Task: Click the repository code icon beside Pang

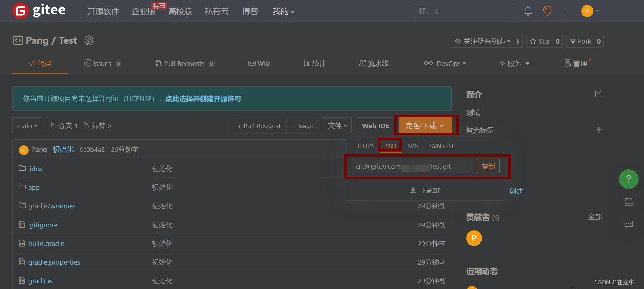Action: (x=18, y=40)
